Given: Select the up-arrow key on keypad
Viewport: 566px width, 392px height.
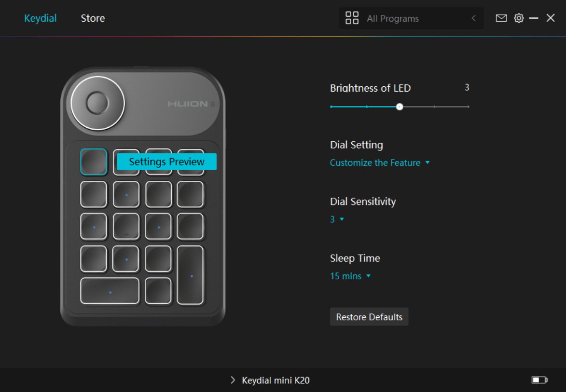Looking at the screenshot, I should coord(126,194).
